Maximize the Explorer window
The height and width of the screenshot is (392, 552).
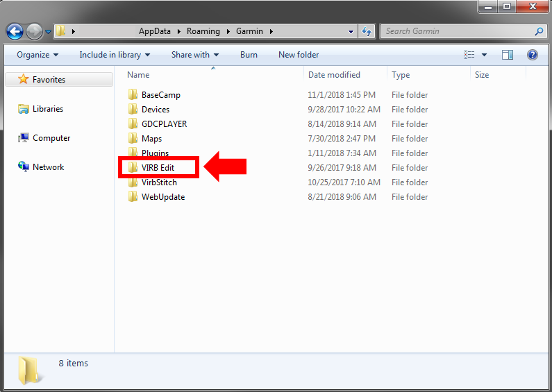click(507, 6)
